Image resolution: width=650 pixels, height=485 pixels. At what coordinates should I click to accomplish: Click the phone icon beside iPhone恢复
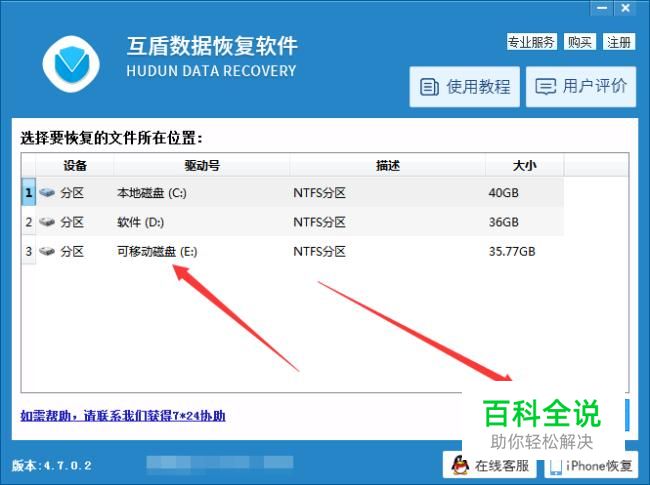tap(555, 467)
